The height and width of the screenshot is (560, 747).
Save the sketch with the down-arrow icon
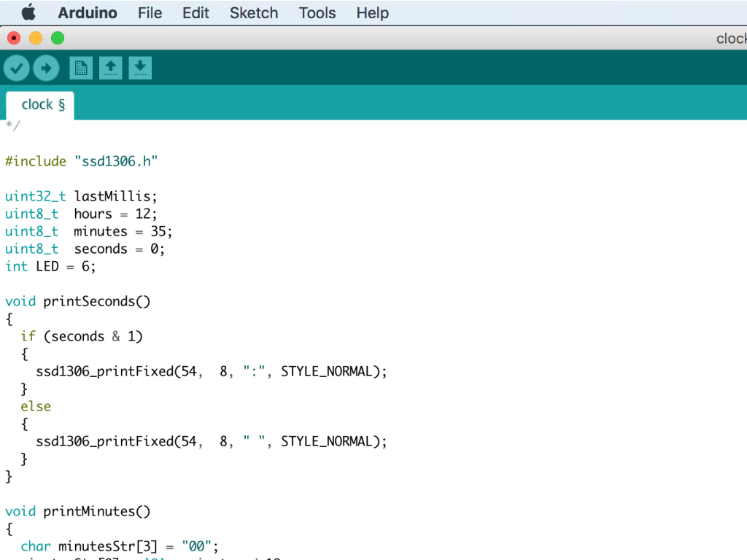(140, 68)
